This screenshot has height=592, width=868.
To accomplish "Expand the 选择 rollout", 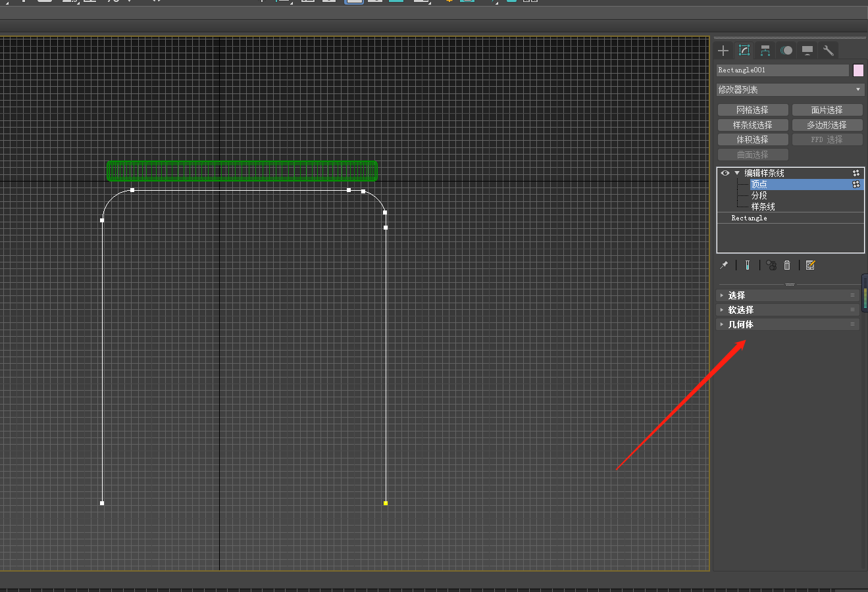I will (x=788, y=295).
